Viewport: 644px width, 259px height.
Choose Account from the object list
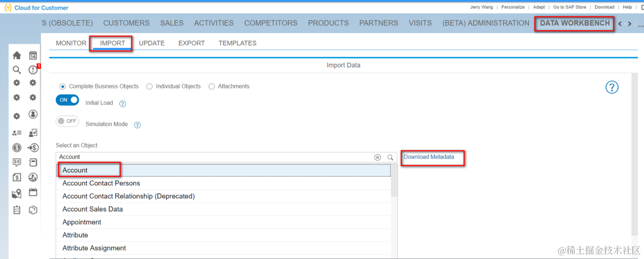tap(223, 170)
